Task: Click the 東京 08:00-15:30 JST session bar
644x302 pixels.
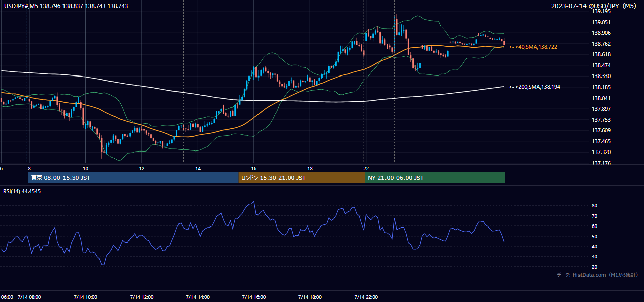Action: click(133, 178)
